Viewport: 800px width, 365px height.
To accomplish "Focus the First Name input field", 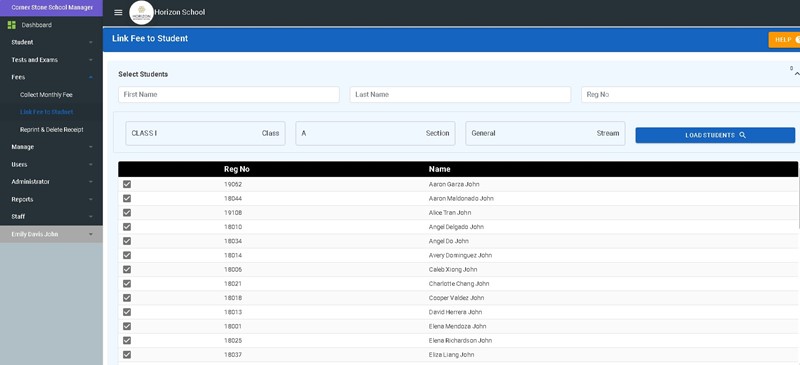I will [x=229, y=94].
